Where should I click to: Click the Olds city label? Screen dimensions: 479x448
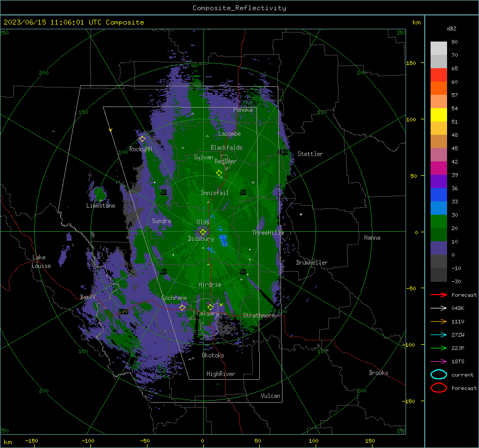point(203,222)
